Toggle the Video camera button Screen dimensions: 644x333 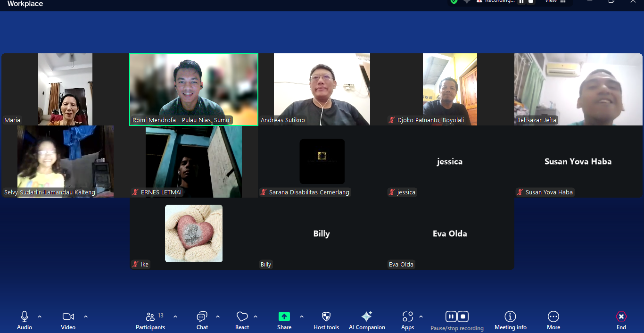(68, 316)
